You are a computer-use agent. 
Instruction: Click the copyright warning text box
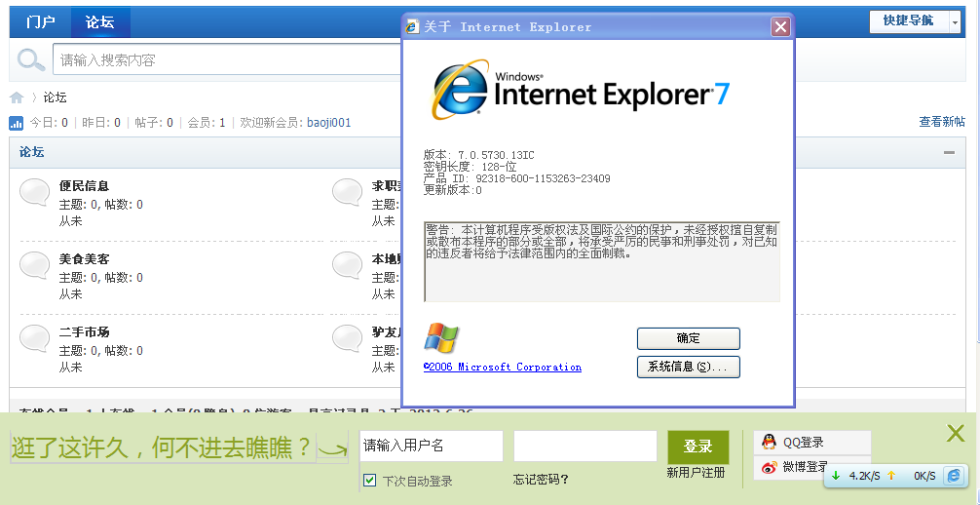click(602, 261)
